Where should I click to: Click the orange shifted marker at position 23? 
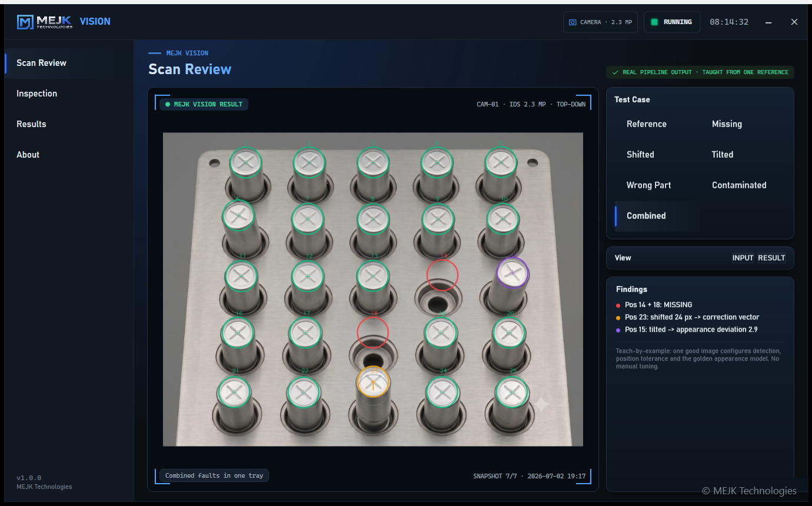pyautogui.click(x=374, y=381)
